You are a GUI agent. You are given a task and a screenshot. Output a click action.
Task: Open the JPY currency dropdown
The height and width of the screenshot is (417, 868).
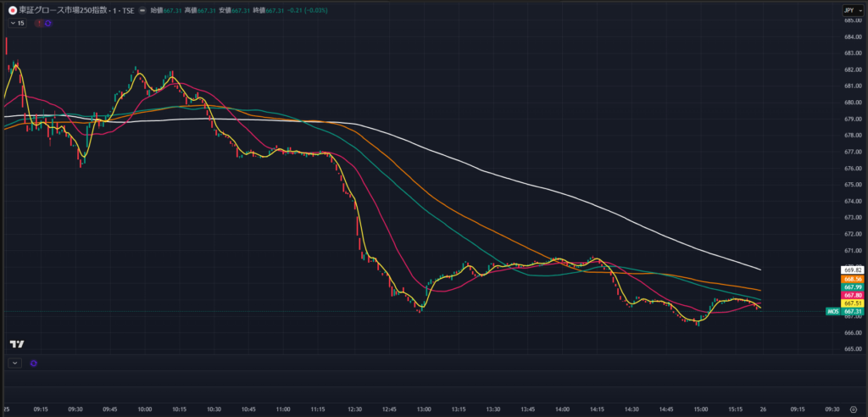849,10
